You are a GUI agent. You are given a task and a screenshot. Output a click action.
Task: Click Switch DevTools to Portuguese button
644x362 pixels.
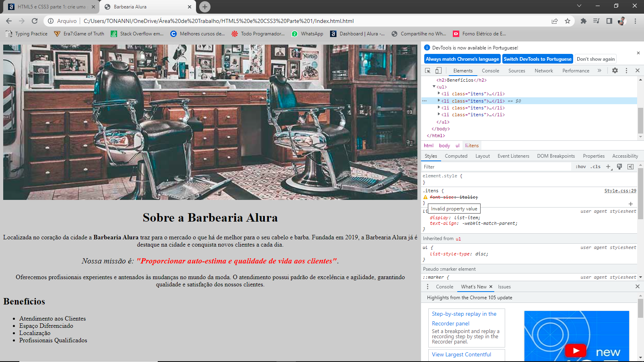[537, 59]
